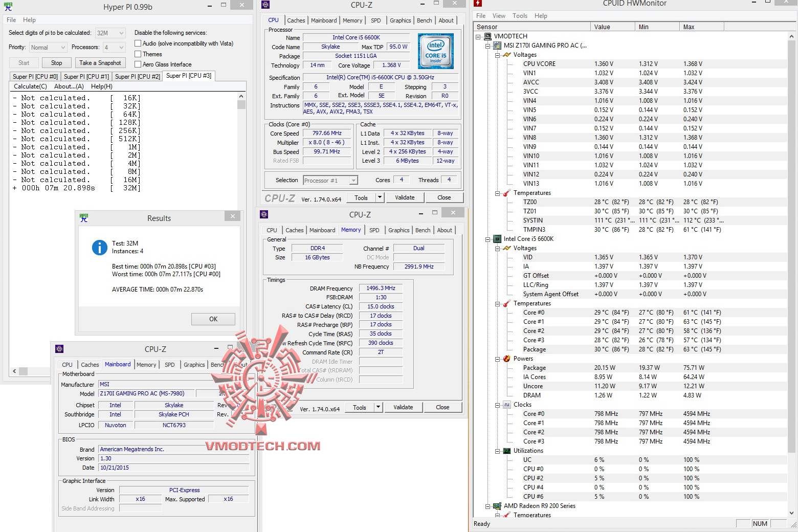Switch to the Super PI [CPU #0] tab
Viewport: 798px width, 532px height.
click(x=35, y=77)
